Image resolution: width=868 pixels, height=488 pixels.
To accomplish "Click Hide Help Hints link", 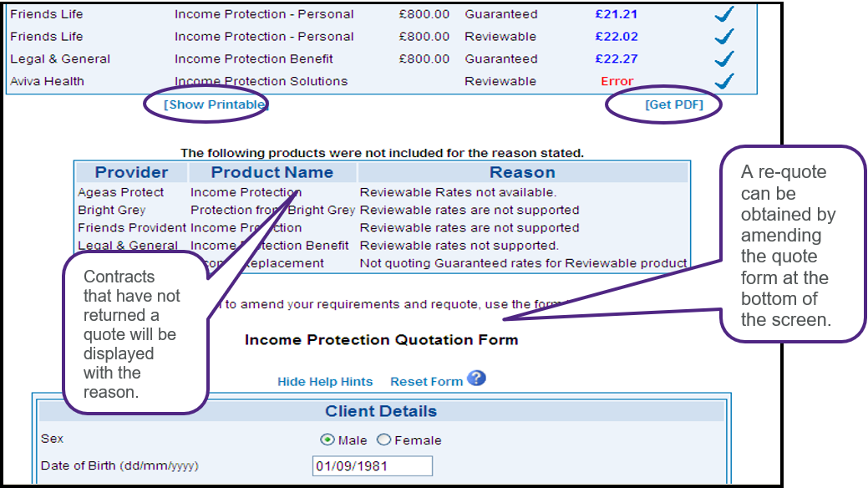I will (x=325, y=382).
